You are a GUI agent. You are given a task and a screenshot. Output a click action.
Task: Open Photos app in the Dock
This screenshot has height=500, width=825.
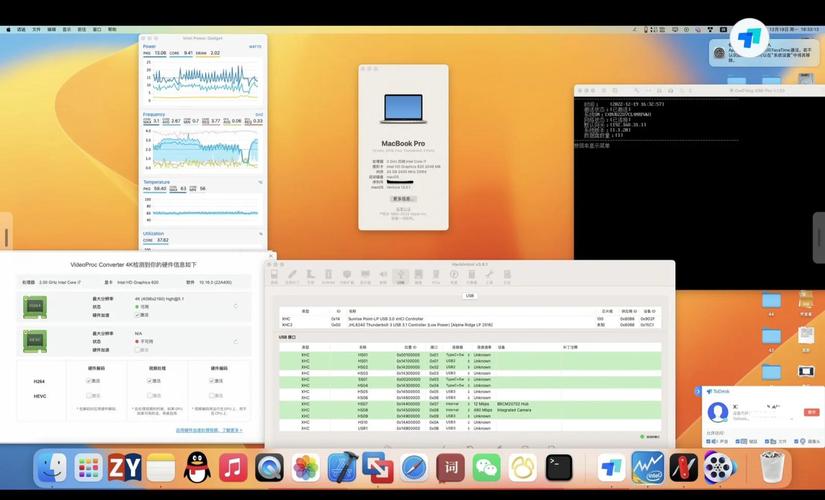[x=306, y=467]
